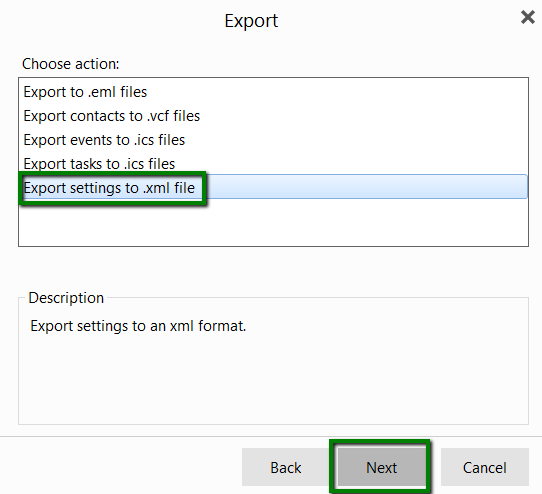Click blank area inside Description box
This screenshot has width=542, height=494.
point(273,380)
